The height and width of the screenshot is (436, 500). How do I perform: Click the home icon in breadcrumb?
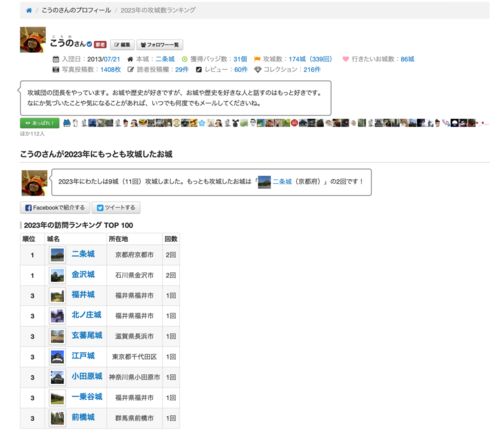(x=29, y=10)
